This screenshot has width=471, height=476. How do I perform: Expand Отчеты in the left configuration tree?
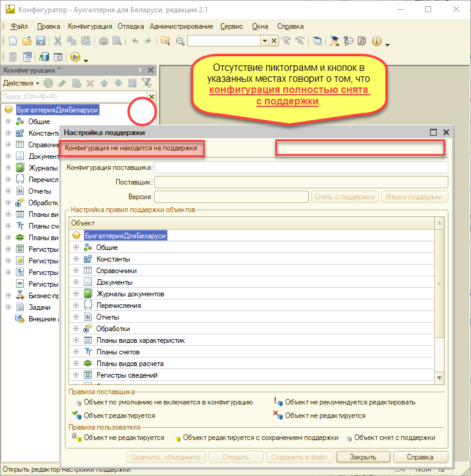click(x=8, y=191)
